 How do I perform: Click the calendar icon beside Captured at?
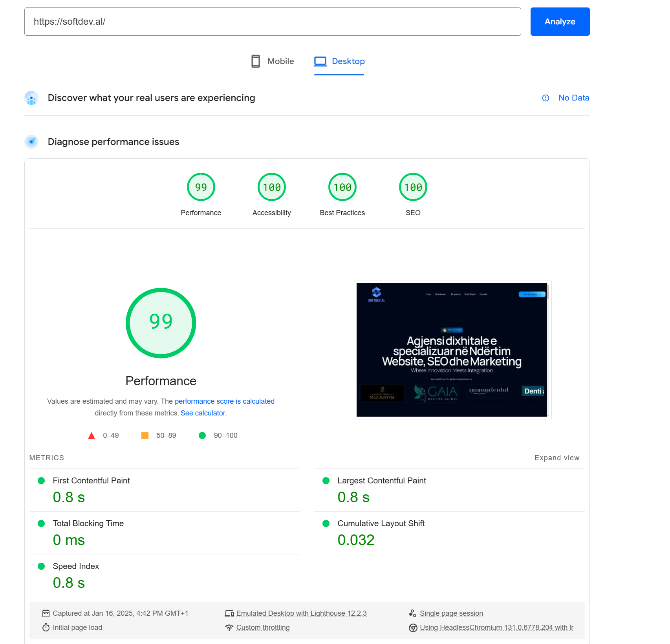pos(46,613)
